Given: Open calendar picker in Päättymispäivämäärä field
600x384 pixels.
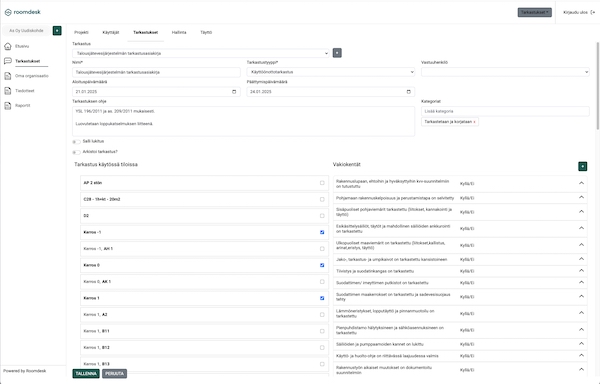Looking at the screenshot, I should click(x=409, y=92).
